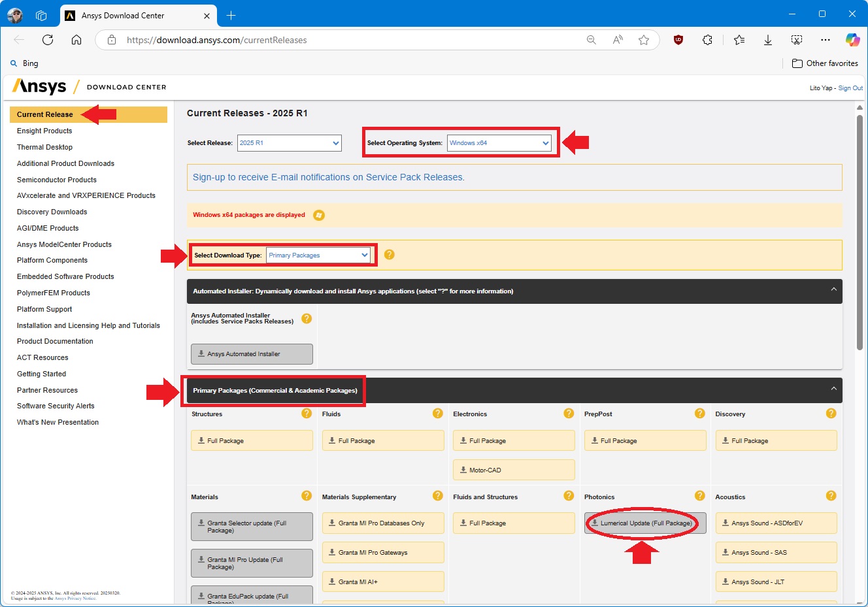
Task: Click the browser Downloads toolbar icon
Action: (768, 40)
